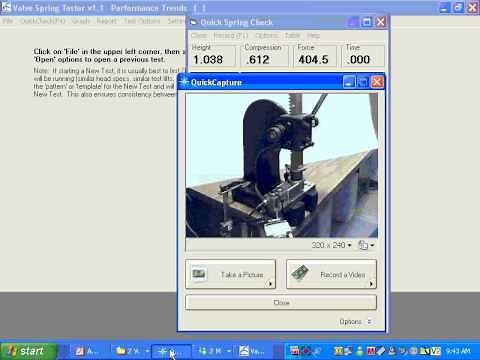
Task: Restore down the Valve Spring Tester window
Action: coord(459,7)
